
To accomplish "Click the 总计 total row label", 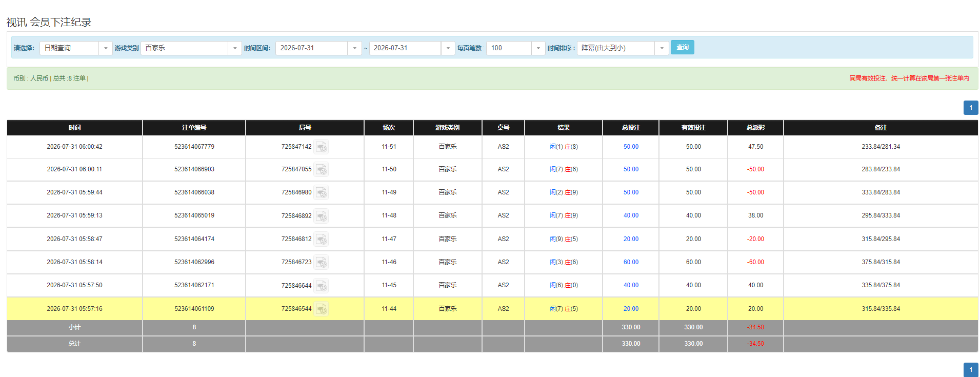I will point(74,344).
